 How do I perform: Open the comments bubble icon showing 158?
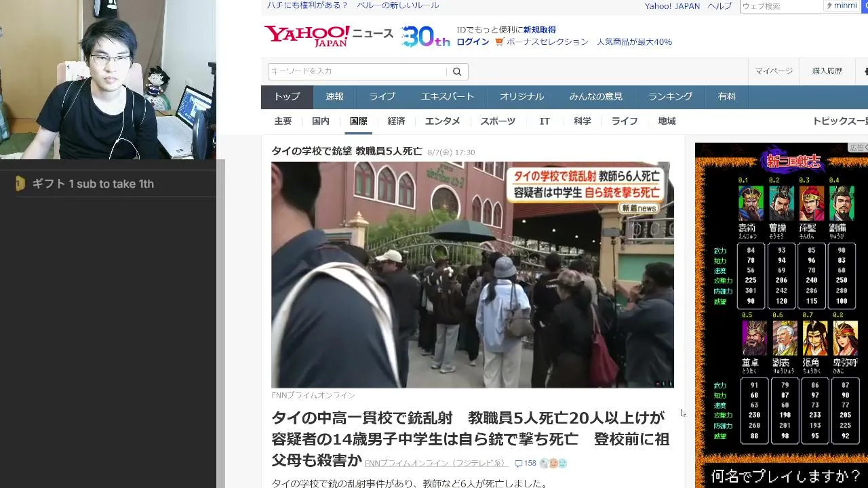pyautogui.click(x=519, y=464)
